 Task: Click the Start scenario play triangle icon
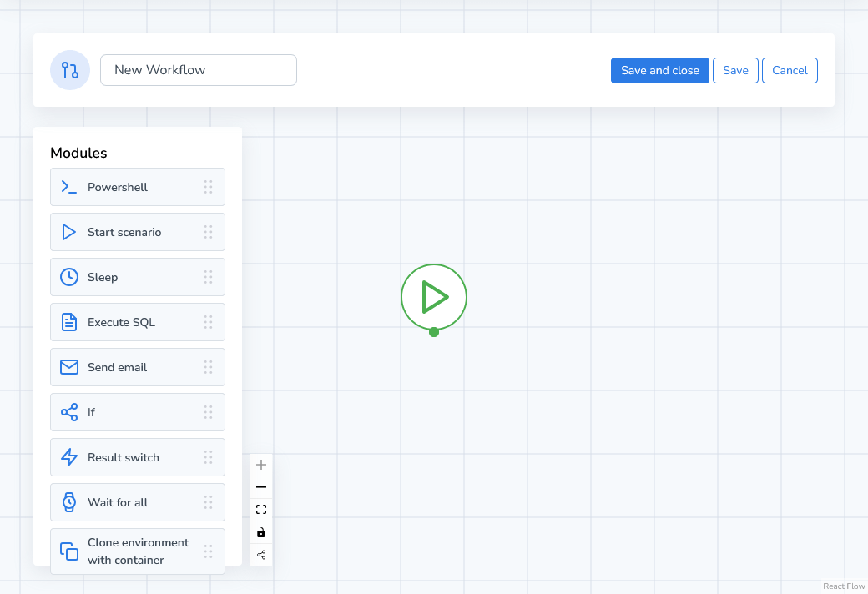(x=69, y=232)
